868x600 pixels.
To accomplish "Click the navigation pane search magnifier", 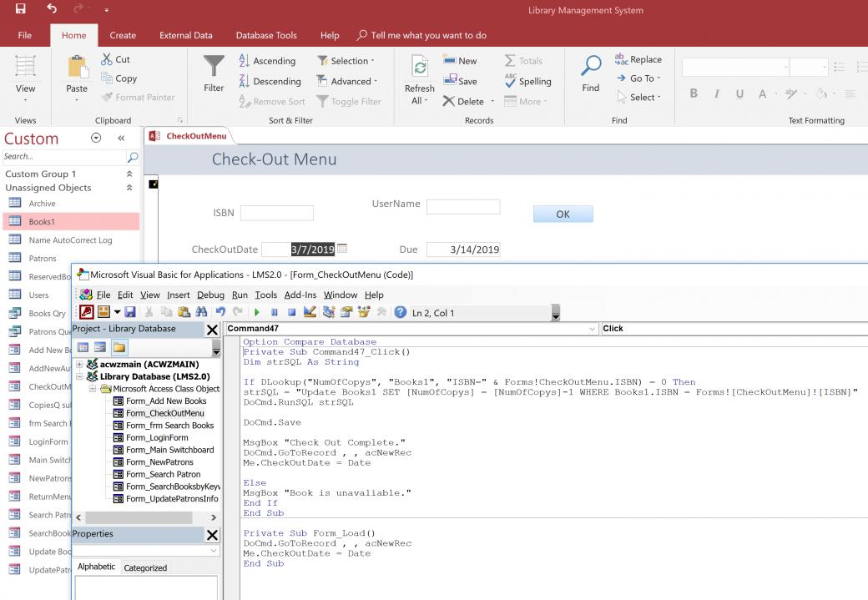I will point(133,157).
